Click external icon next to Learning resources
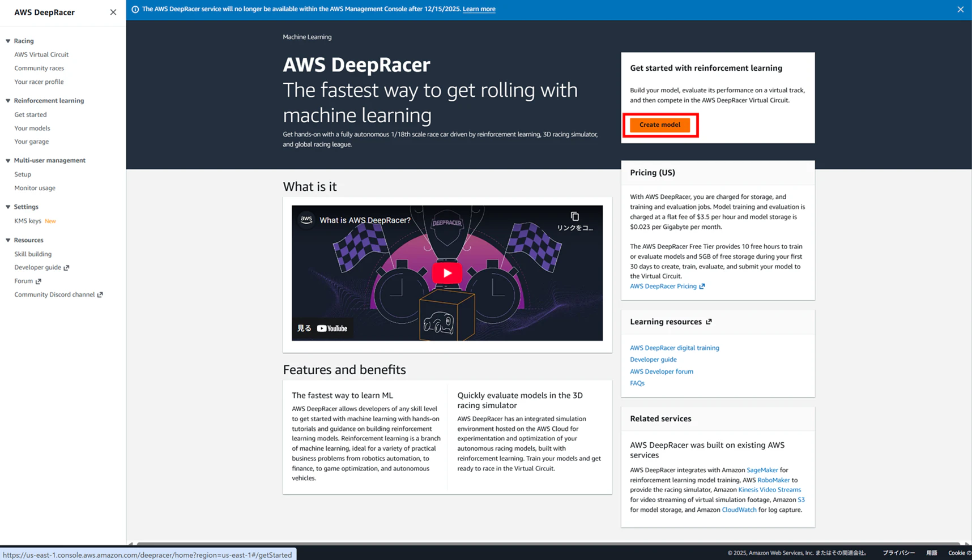972x560 pixels. [709, 322]
